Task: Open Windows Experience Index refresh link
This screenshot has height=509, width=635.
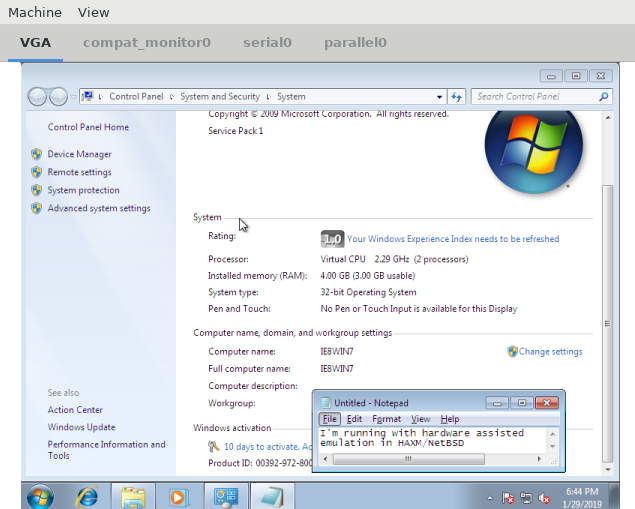Action: click(x=453, y=239)
